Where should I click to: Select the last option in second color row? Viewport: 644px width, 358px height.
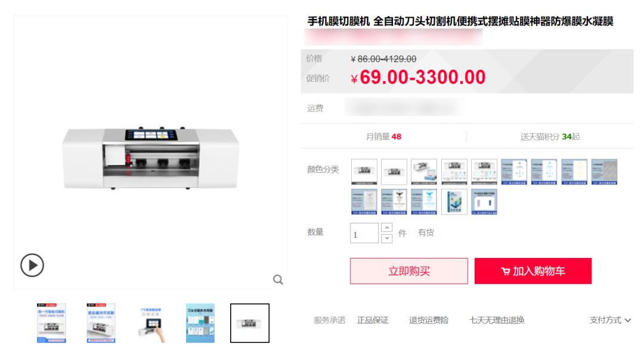pyautogui.click(x=484, y=202)
